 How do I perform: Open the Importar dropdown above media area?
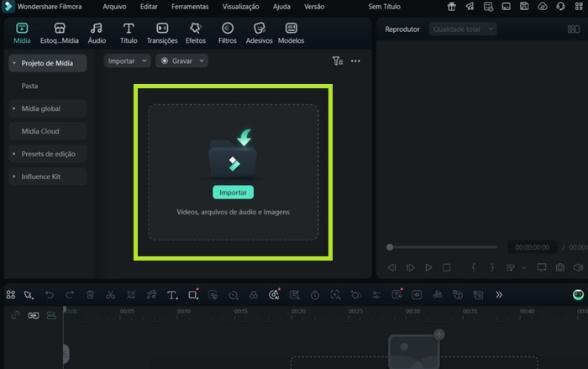click(x=127, y=61)
